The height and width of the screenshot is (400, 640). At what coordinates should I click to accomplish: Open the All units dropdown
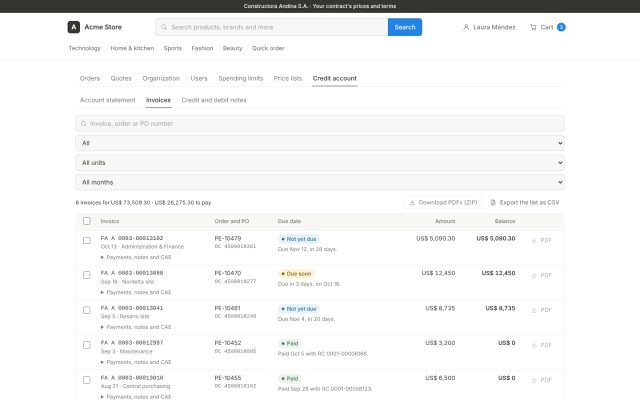coord(320,162)
